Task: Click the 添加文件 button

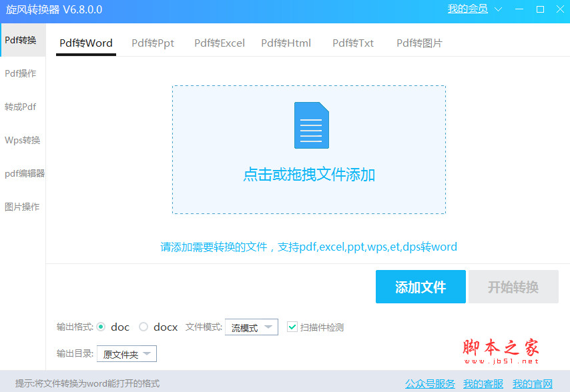Action: [x=420, y=287]
